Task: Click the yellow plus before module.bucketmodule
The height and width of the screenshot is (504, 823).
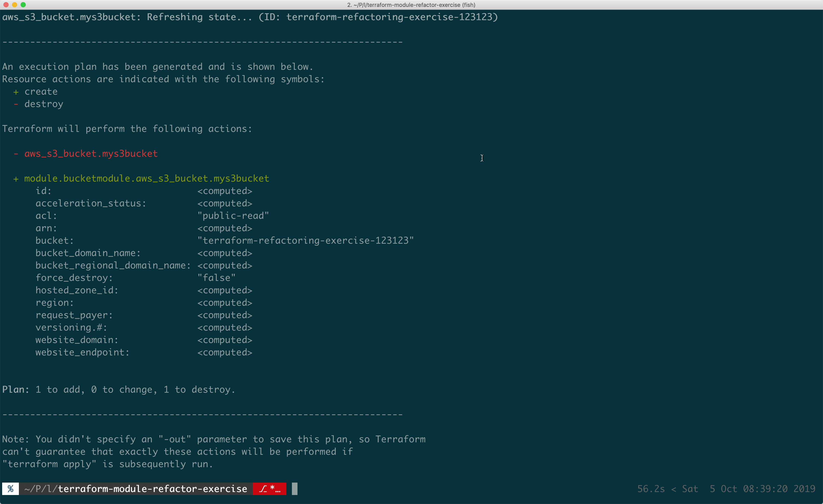Action: click(x=16, y=178)
